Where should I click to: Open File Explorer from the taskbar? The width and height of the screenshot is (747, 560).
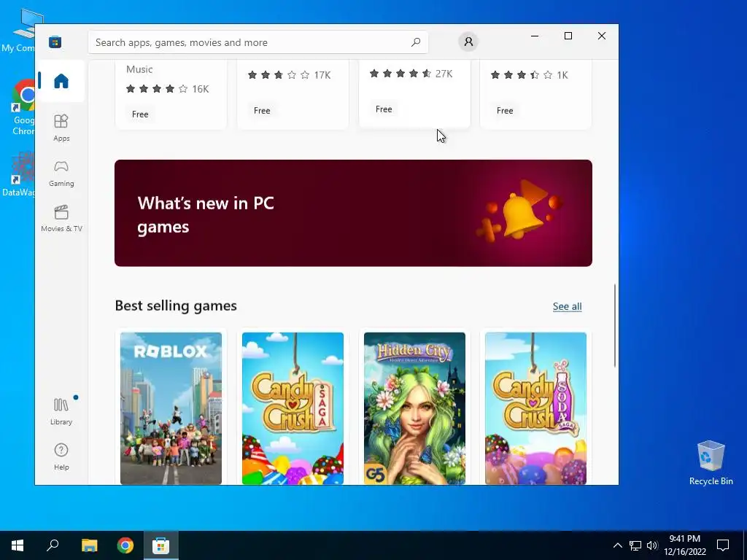tap(89, 545)
